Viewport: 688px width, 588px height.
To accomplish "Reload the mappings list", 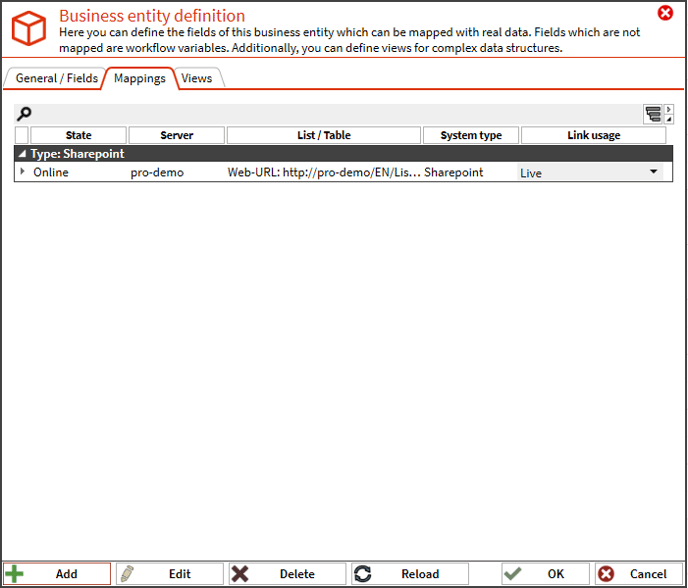I will click(x=408, y=574).
